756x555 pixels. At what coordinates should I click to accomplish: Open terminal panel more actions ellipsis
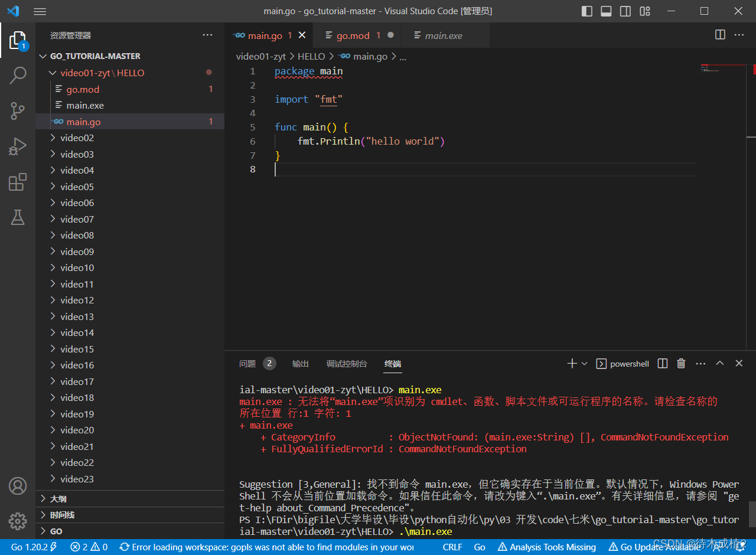[x=700, y=364]
